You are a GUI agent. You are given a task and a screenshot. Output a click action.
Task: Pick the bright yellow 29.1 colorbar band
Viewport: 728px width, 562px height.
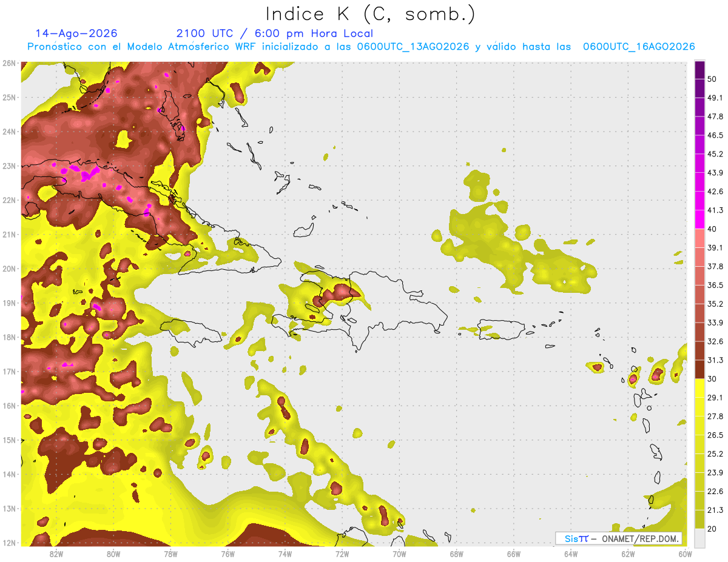(x=699, y=388)
